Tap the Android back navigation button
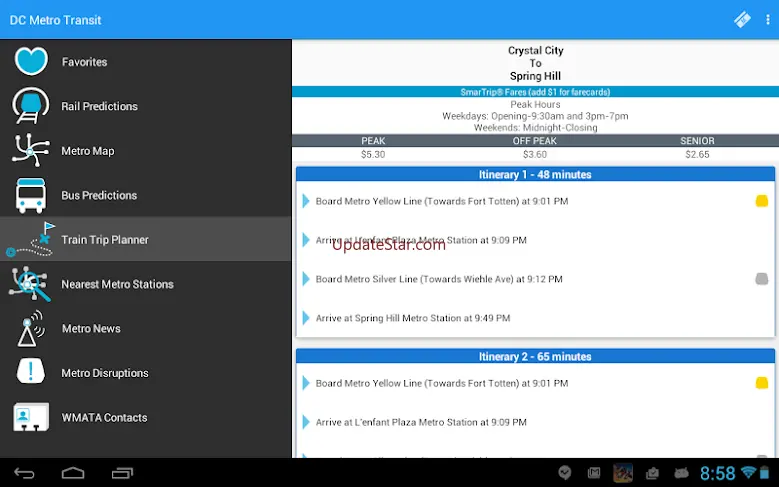This screenshot has height=487, width=779. 24,473
